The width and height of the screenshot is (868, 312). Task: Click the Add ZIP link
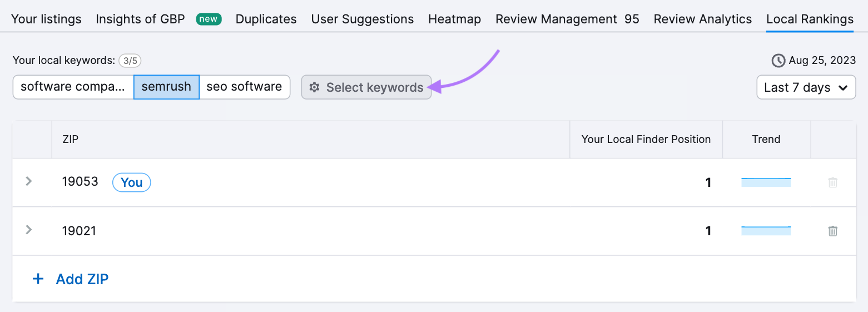point(82,279)
